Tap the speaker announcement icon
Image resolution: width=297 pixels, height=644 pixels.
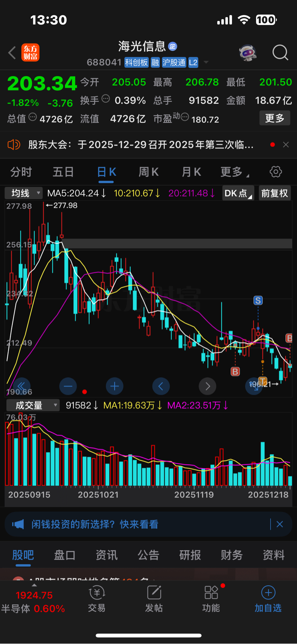[x=14, y=145]
